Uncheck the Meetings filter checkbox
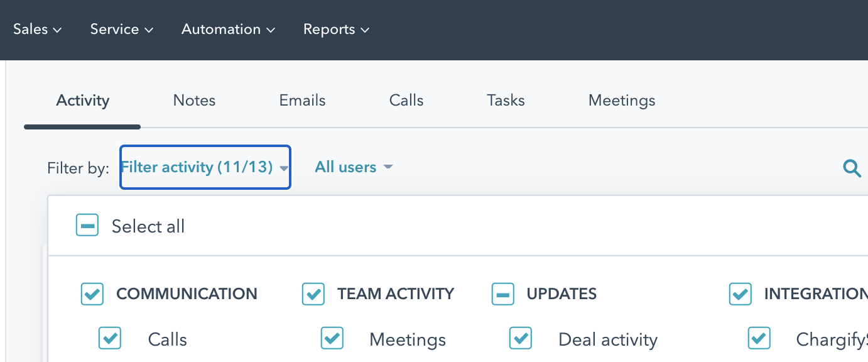The image size is (868, 362). (x=332, y=339)
